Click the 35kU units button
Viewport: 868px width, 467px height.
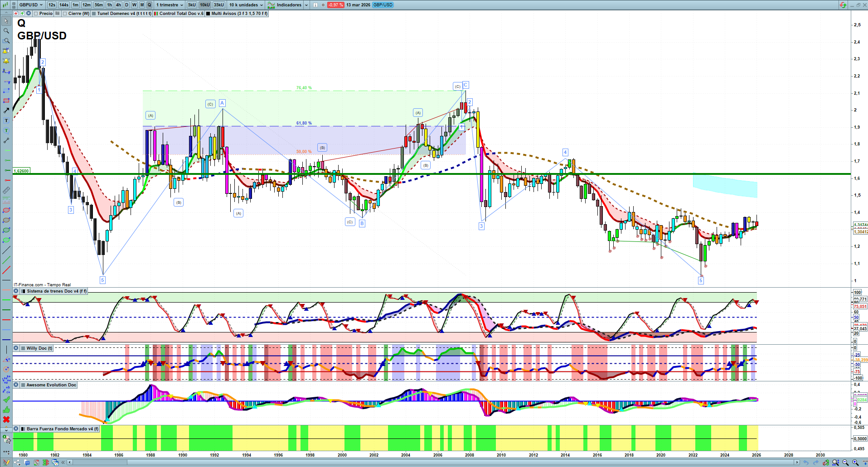(219, 5)
